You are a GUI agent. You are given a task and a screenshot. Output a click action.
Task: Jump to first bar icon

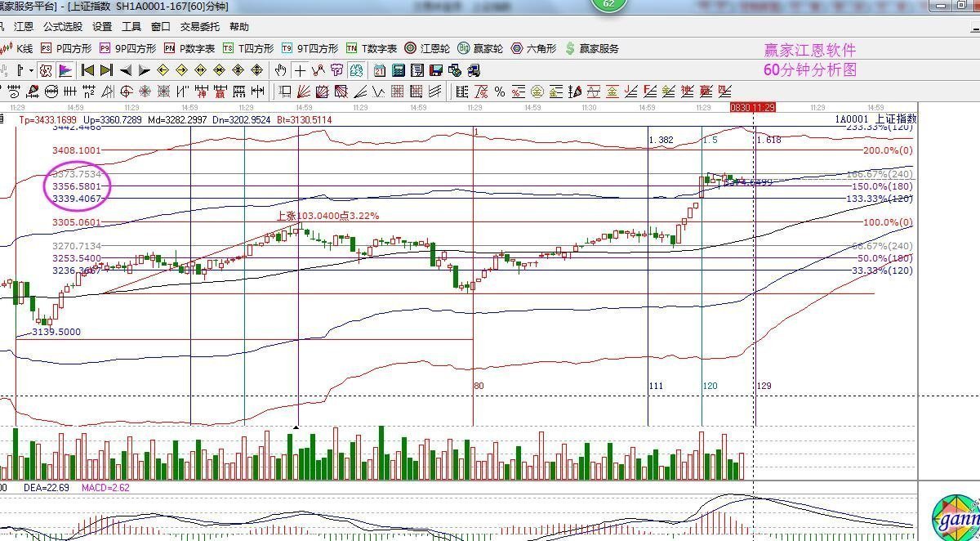pyautogui.click(x=87, y=70)
